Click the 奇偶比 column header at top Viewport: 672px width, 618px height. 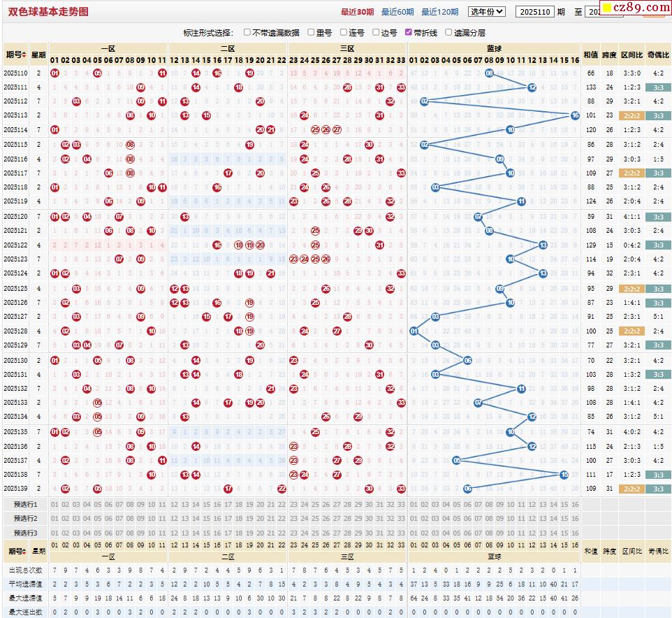[658, 55]
